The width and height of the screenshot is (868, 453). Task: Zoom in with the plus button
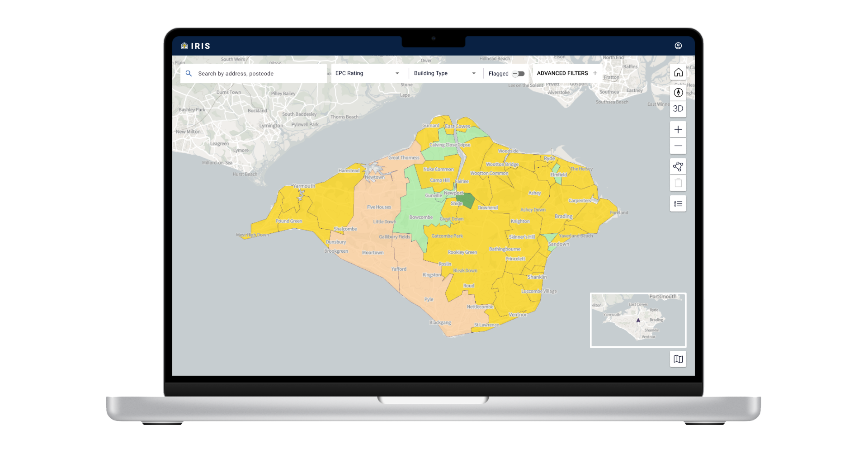678,130
